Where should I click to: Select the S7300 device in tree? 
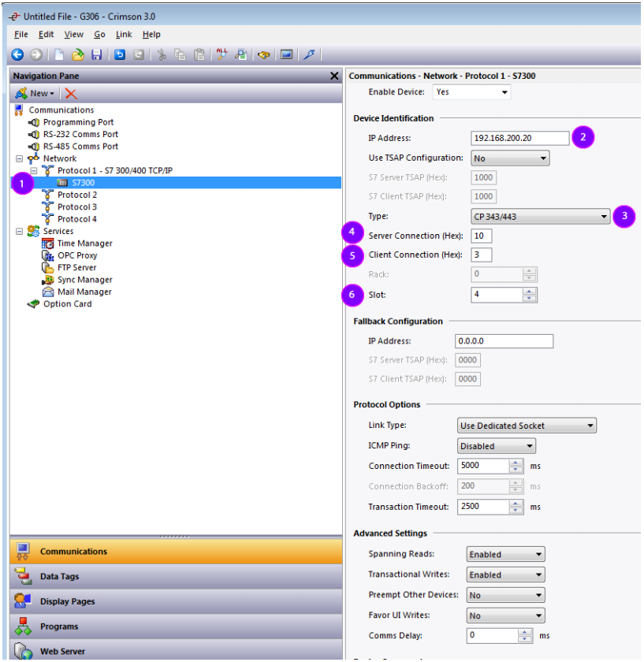tap(84, 183)
